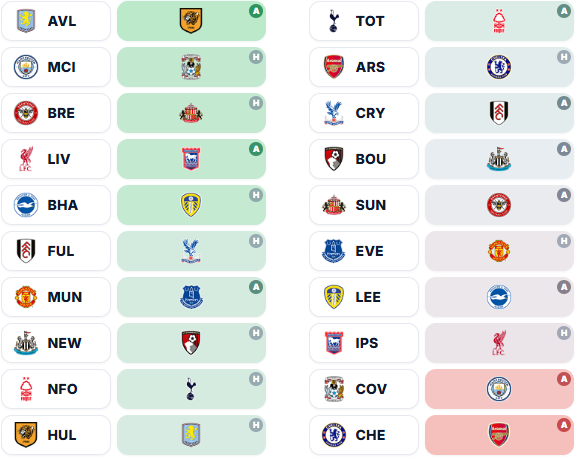Viewport: 584px width, 459px height.
Task: Click the Aston Villa crest beside AVL
Action: click(26, 21)
